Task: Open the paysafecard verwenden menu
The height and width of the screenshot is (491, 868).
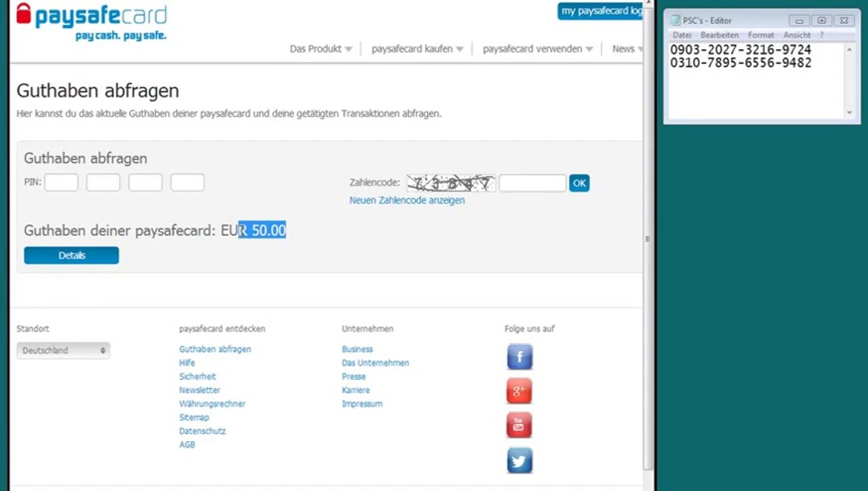Action: click(538, 49)
